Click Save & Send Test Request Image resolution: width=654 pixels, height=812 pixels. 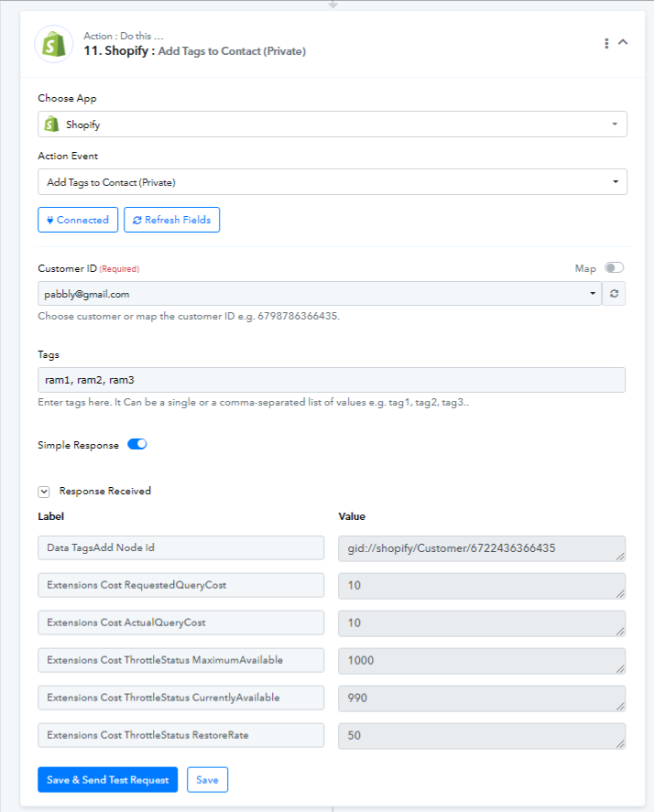[x=108, y=780]
